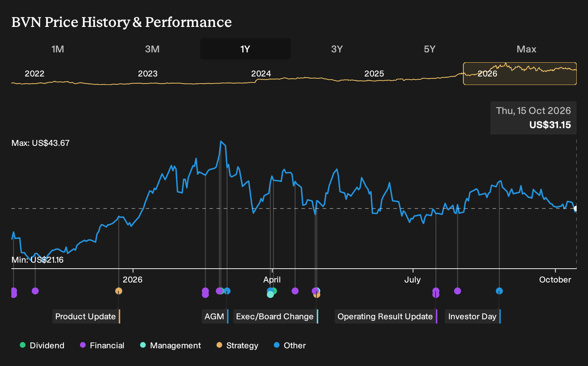The image size is (588, 366).
Task: Open the Investor Day event label
Action: [x=473, y=316]
